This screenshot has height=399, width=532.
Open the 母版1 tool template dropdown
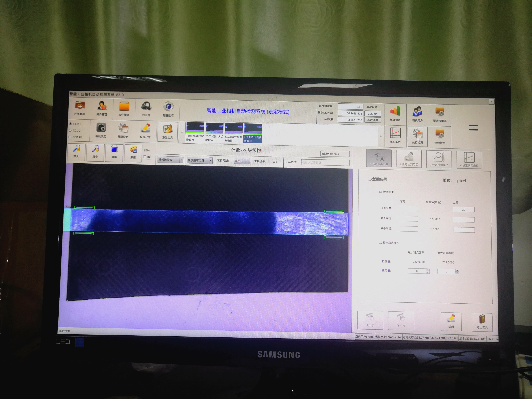[x=242, y=161]
